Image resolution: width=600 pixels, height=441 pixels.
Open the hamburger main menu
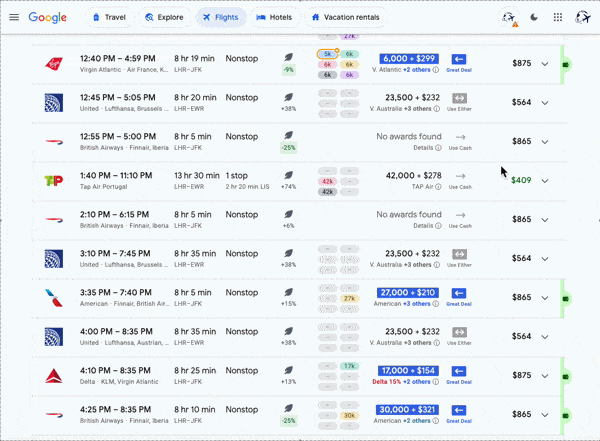(14, 17)
